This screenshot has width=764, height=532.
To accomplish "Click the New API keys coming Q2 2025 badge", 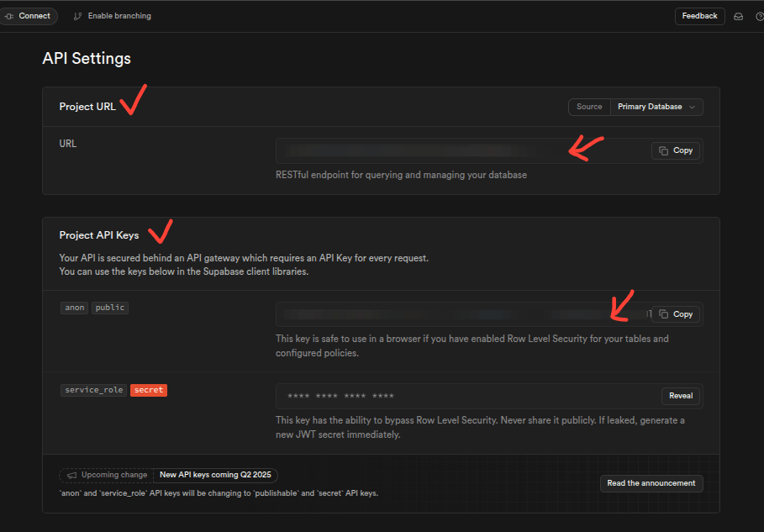I will (x=214, y=474).
